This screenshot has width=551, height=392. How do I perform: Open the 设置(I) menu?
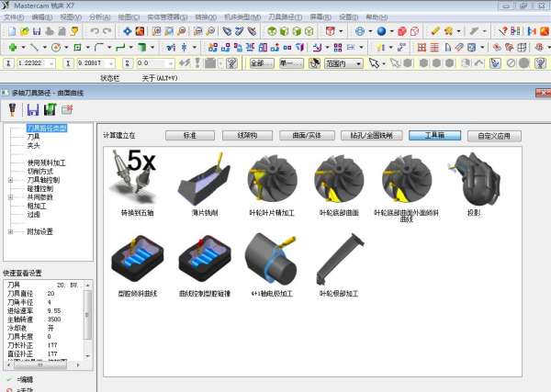click(349, 17)
